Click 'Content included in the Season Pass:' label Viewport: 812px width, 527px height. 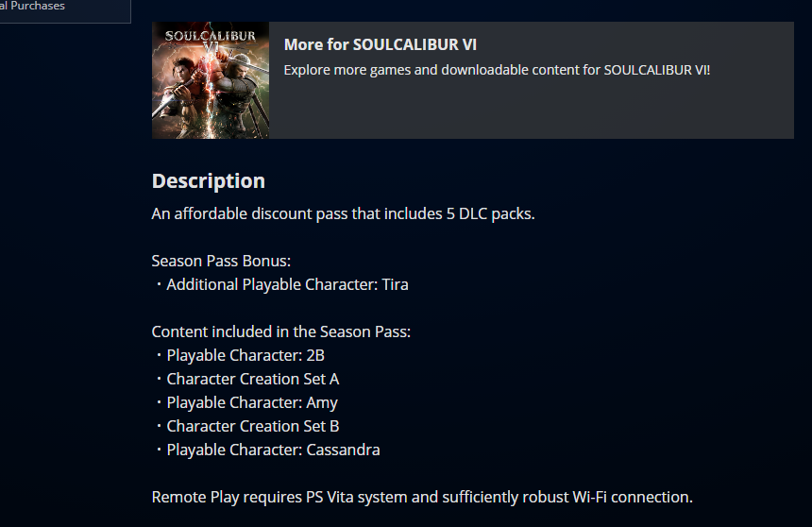click(280, 331)
